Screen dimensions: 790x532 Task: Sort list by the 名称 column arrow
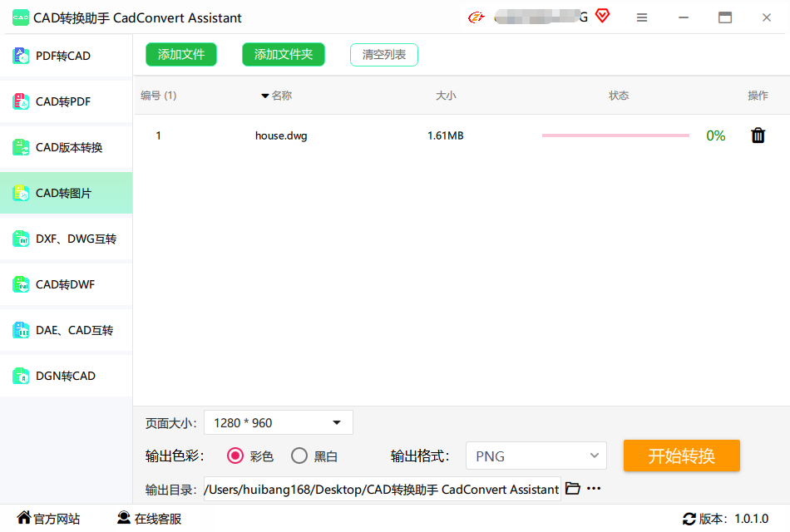(265, 96)
